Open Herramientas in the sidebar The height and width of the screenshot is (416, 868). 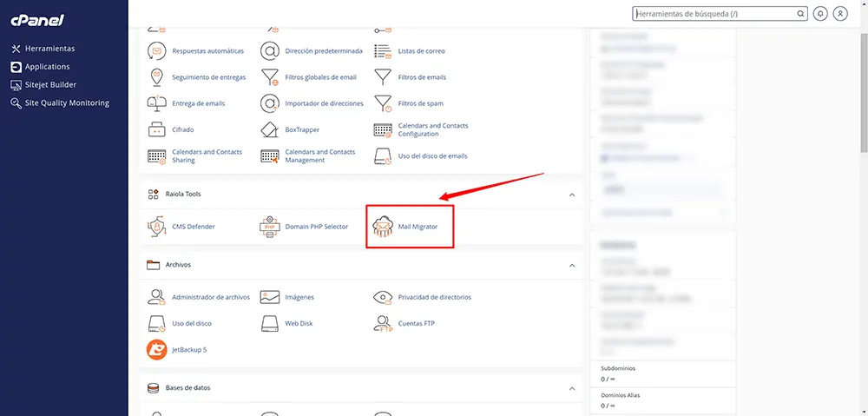[49, 49]
